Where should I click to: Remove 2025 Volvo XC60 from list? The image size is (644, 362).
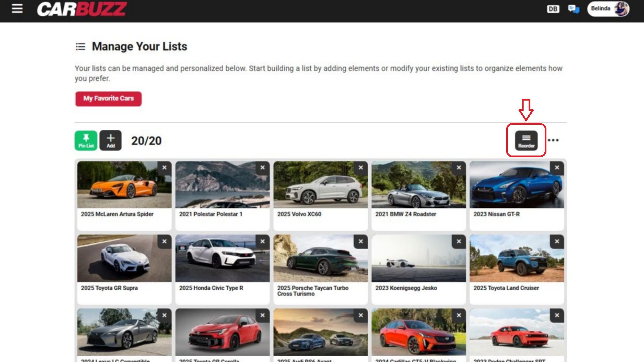361,168
